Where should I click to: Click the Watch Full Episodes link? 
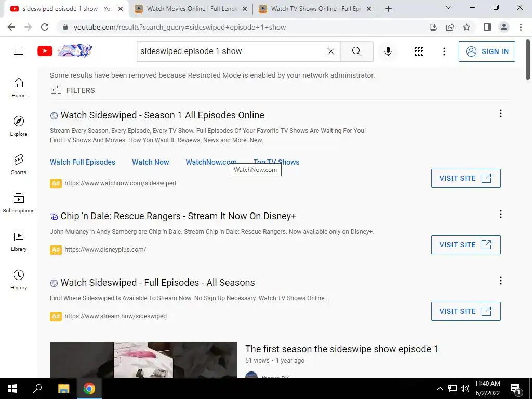83,162
